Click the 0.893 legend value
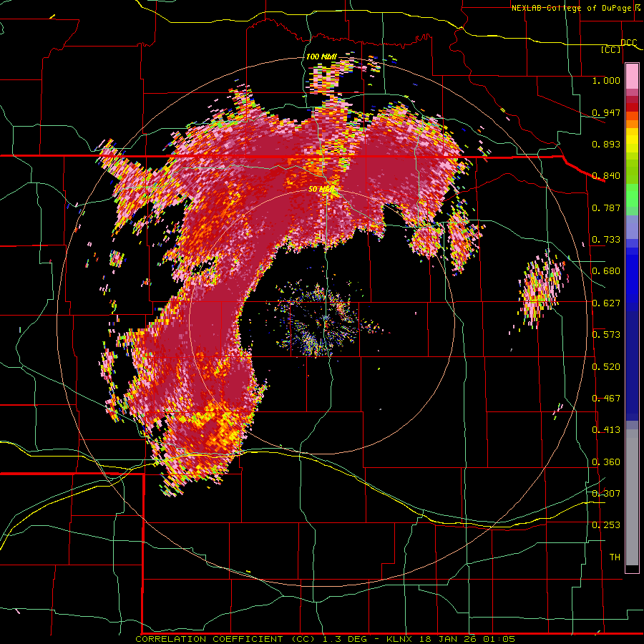The image size is (644, 644). [x=606, y=144]
